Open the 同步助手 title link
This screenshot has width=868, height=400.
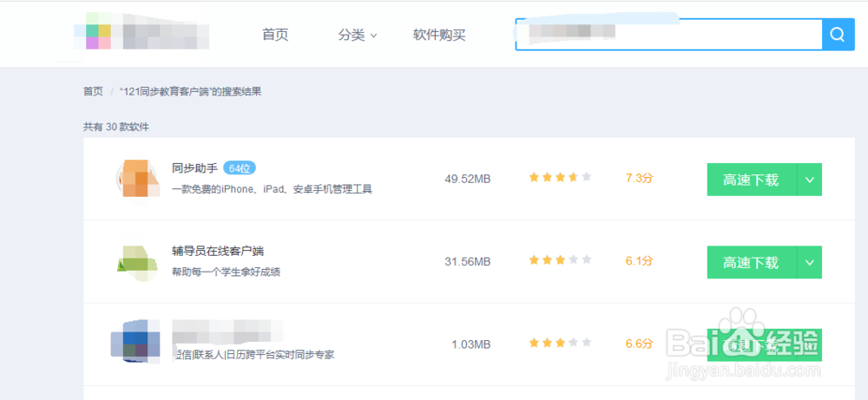[x=194, y=168]
